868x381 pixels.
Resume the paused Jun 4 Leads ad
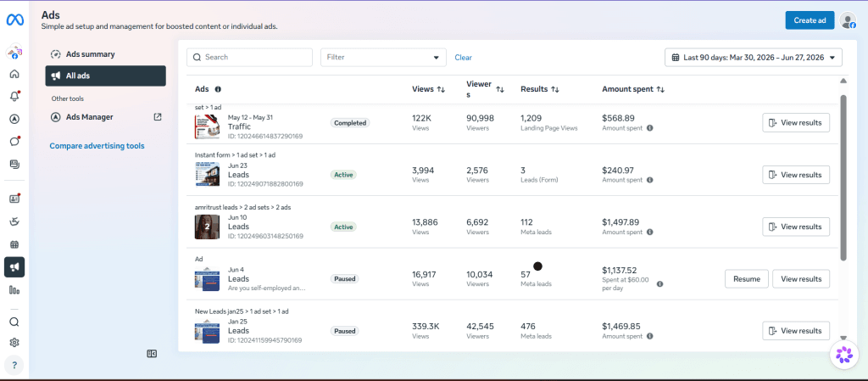[x=746, y=279]
